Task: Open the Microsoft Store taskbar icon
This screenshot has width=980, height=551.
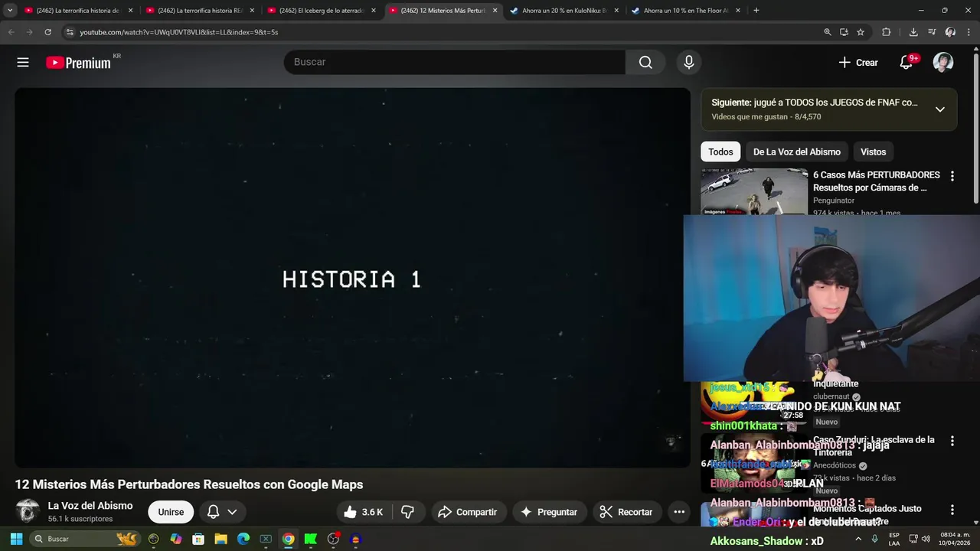Action: (x=198, y=539)
